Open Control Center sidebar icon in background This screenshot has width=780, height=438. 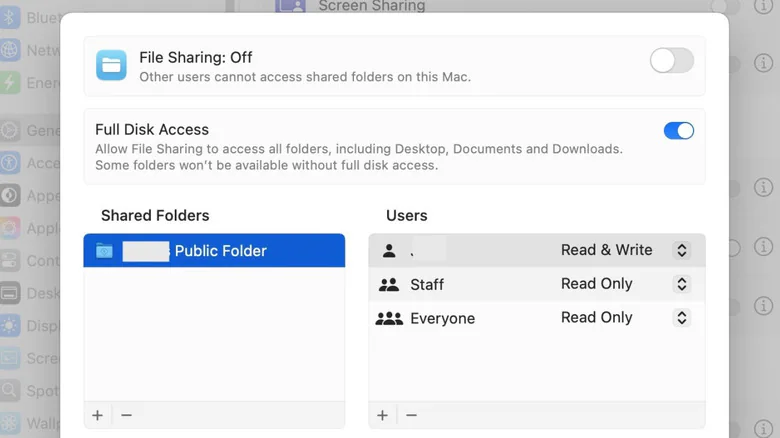tap(10, 260)
